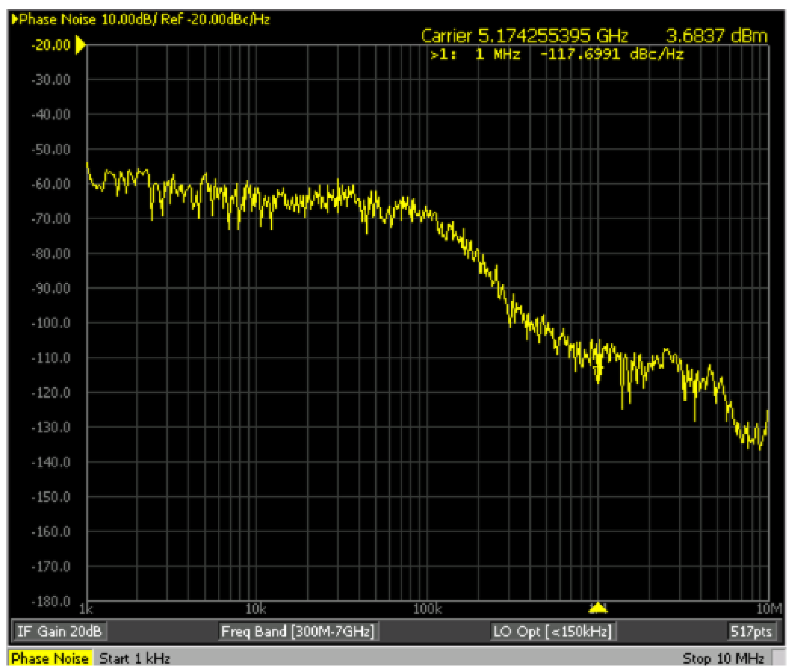The image size is (793, 672).
Task: Click the Start 1 kHz field
Action: tap(134, 659)
